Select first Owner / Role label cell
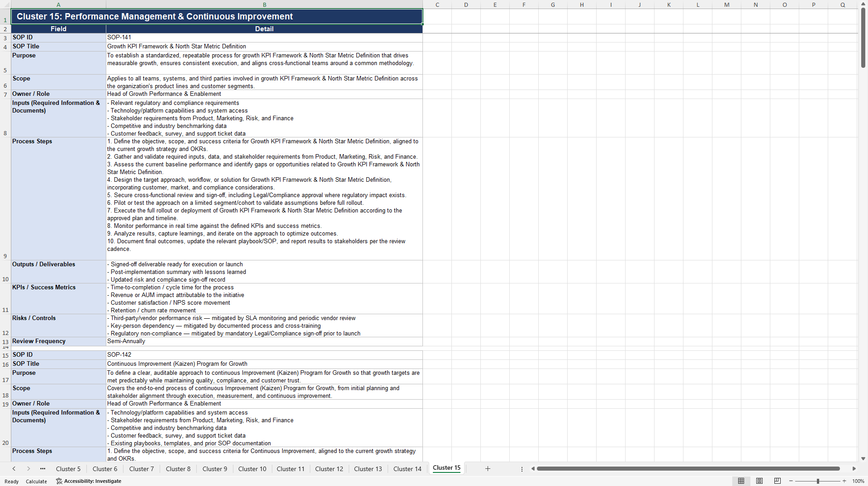The width and height of the screenshot is (868, 486). point(58,94)
